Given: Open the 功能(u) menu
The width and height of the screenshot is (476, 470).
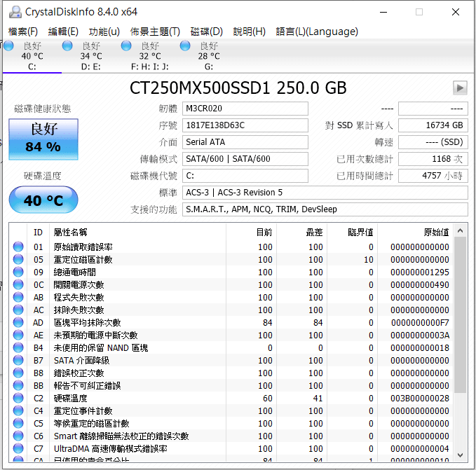Looking at the screenshot, I should point(104,32).
